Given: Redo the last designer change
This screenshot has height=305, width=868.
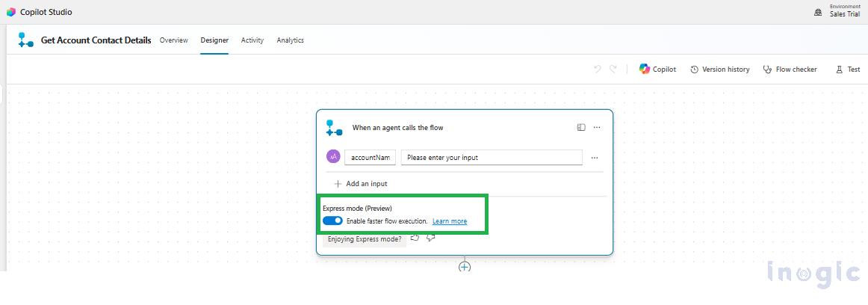Looking at the screenshot, I should 613,70.
